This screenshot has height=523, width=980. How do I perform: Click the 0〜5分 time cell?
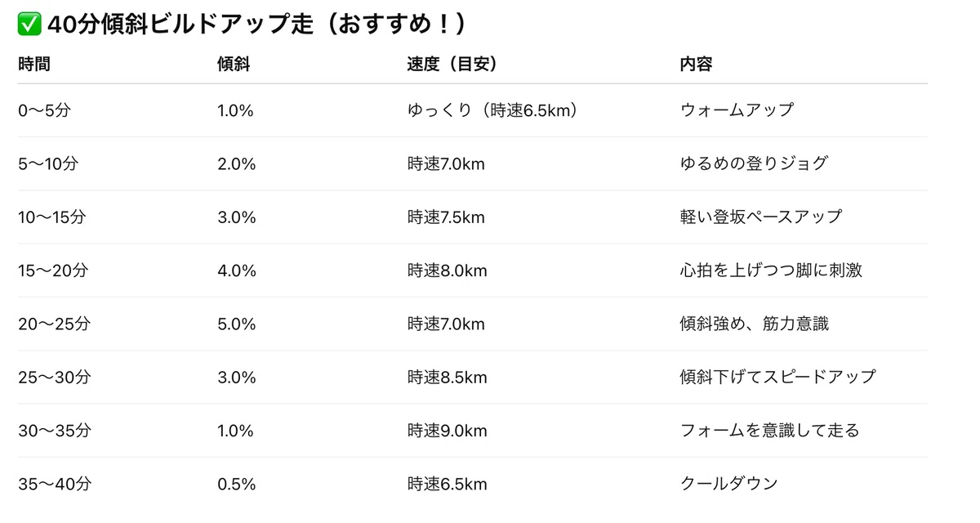44,110
